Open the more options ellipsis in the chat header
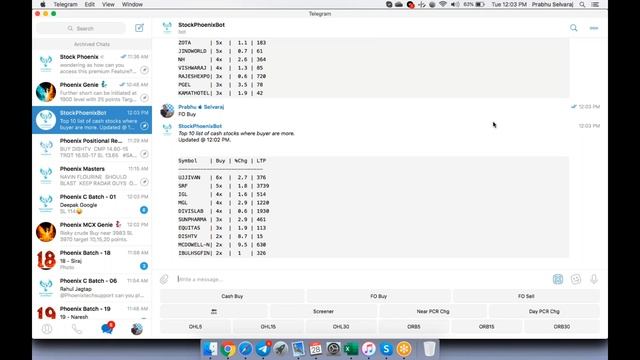640x360 pixels. pyautogui.click(x=593, y=28)
